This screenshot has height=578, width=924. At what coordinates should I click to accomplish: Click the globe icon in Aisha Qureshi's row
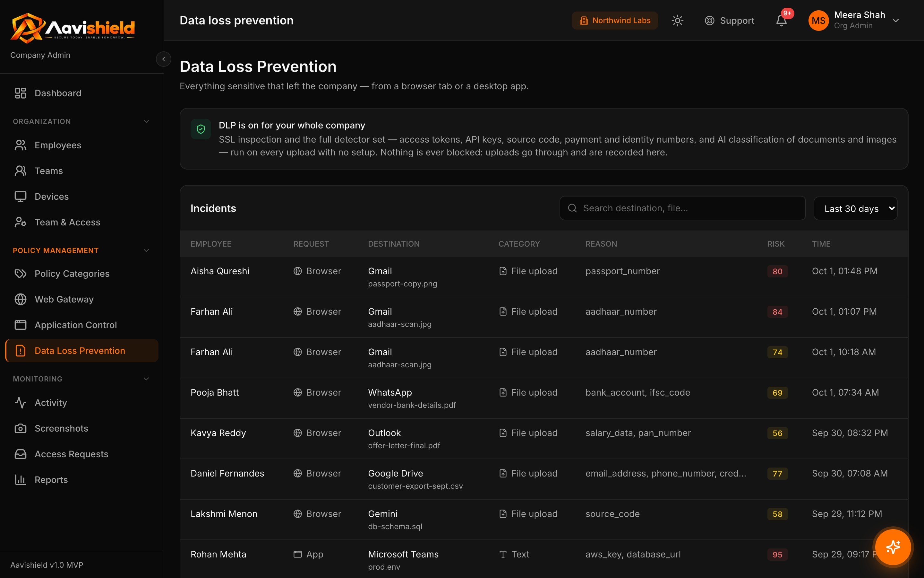pyautogui.click(x=297, y=271)
